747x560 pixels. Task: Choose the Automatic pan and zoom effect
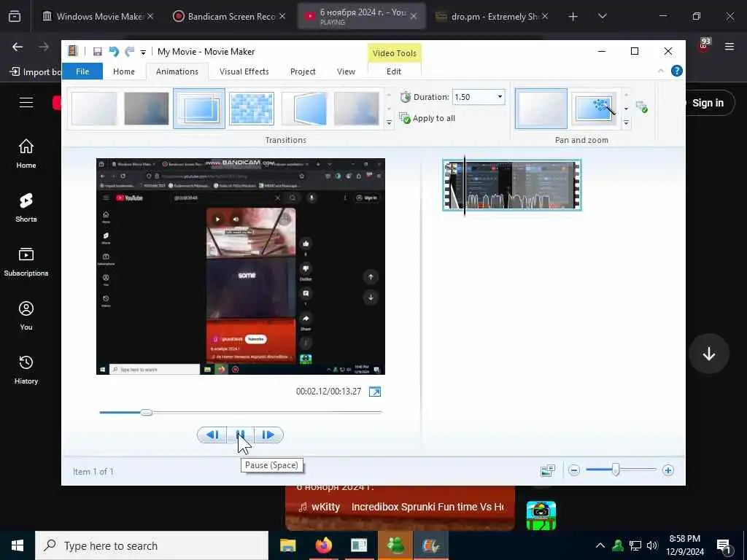[x=594, y=109]
